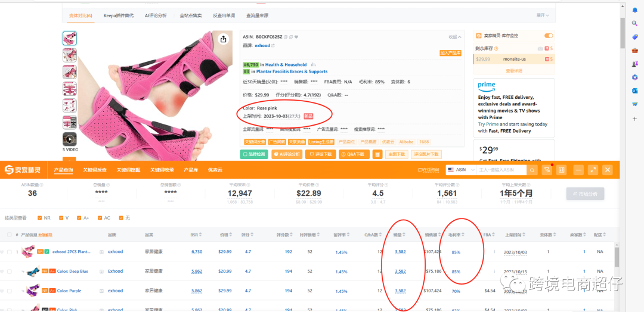Click Seller Sprite logo in orange bar
Screen dimensions: 644x312
click(23, 170)
